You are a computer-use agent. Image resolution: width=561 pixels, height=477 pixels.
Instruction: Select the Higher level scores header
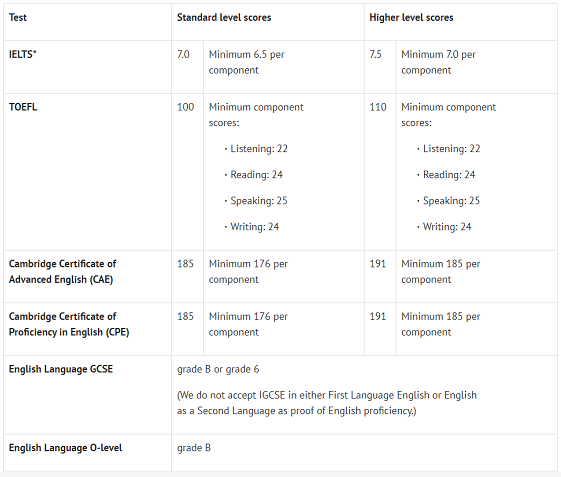pos(411,18)
